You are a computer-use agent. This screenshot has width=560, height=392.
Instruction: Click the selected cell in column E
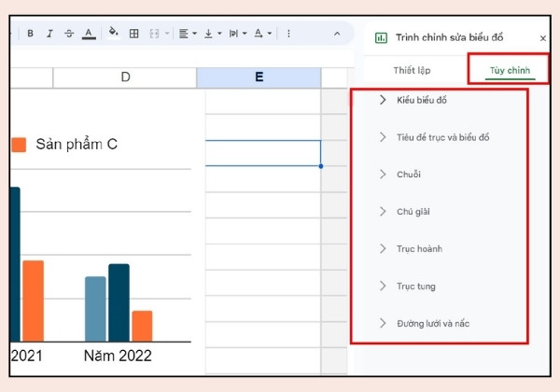pos(263,153)
